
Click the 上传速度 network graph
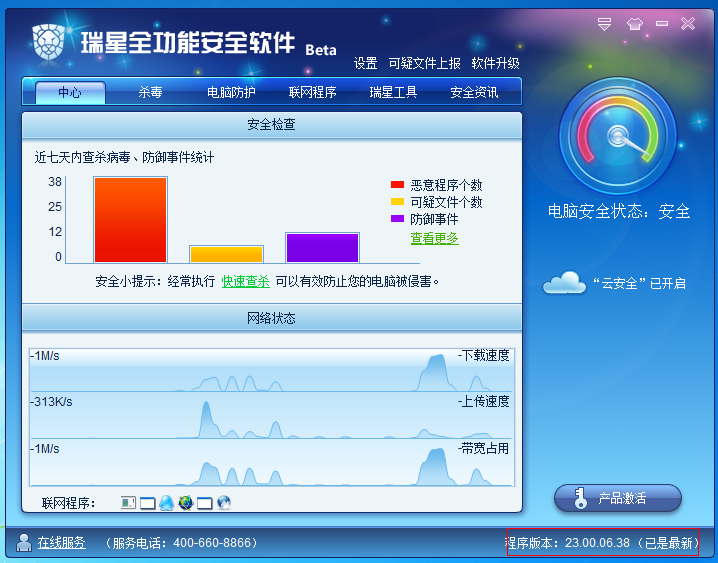[x=272, y=416]
